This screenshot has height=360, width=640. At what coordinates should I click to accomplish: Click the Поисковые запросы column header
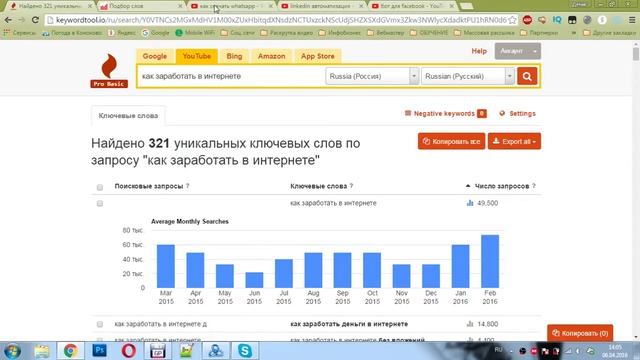click(x=149, y=186)
